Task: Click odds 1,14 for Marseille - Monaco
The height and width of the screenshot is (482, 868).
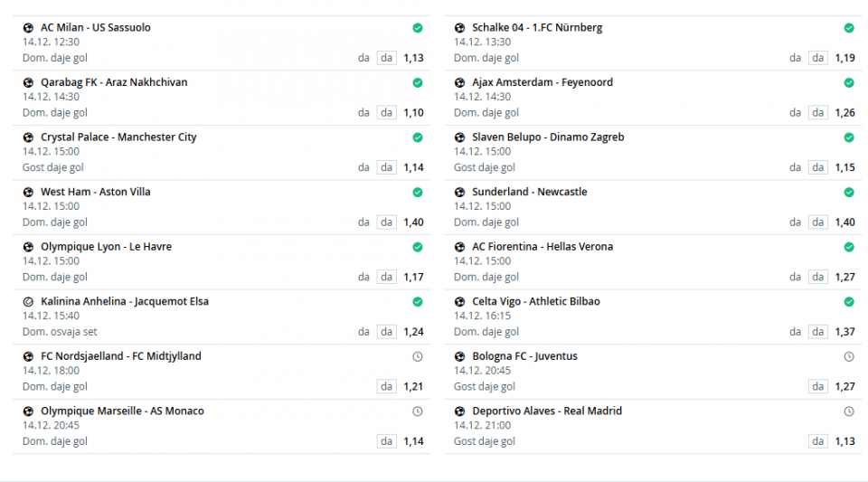Action: click(413, 441)
